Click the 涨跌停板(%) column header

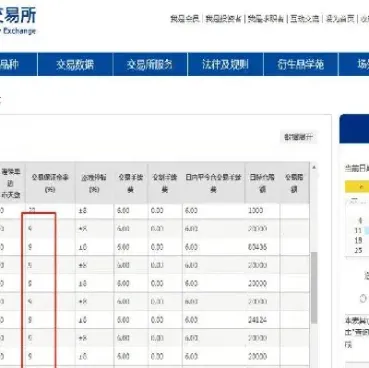coord(94,183)
